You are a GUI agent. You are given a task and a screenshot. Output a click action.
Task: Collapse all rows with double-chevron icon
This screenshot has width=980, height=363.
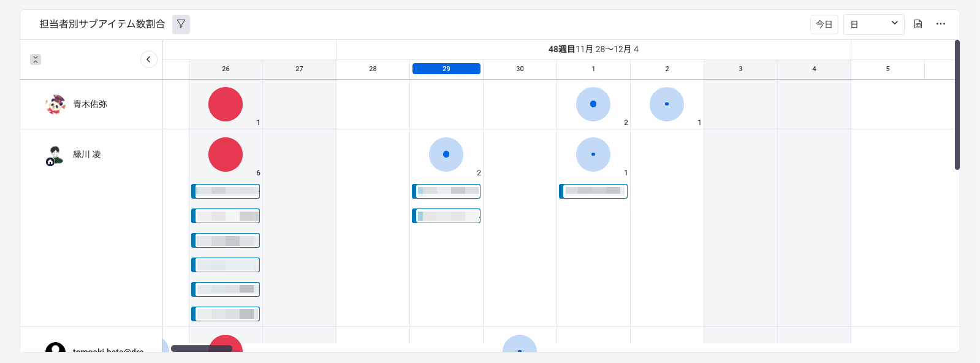[x=36, y=59]
